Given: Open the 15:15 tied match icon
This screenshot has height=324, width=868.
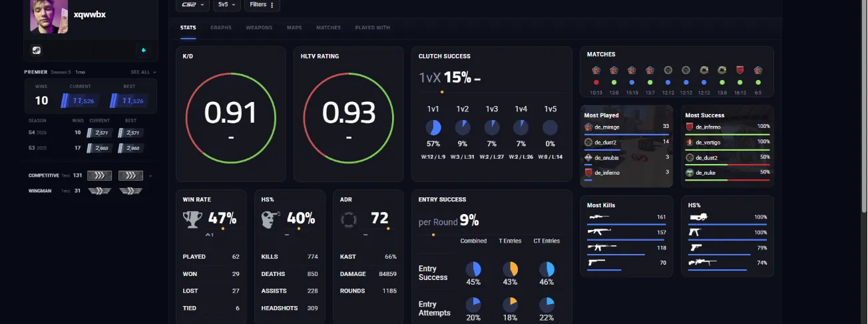Looking at the screenshot, I should [632, 70].
